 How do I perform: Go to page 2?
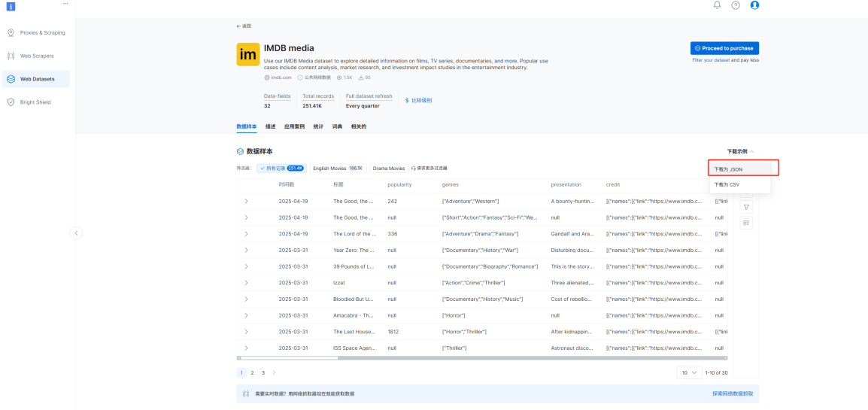(253, 373)
